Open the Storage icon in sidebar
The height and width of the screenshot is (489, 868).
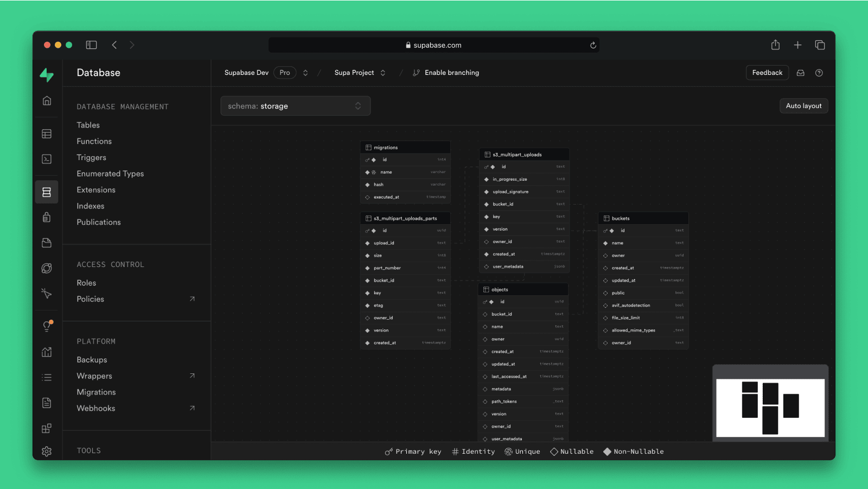47,243
